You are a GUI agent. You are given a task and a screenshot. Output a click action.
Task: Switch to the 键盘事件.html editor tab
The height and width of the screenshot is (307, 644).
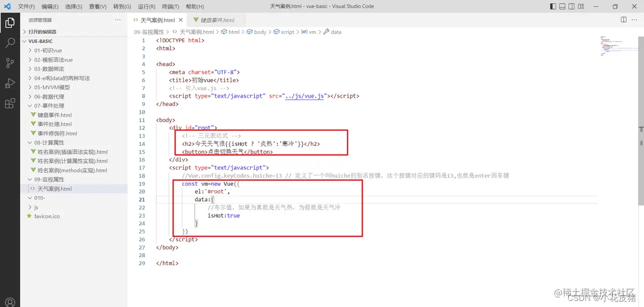point(217,20)
